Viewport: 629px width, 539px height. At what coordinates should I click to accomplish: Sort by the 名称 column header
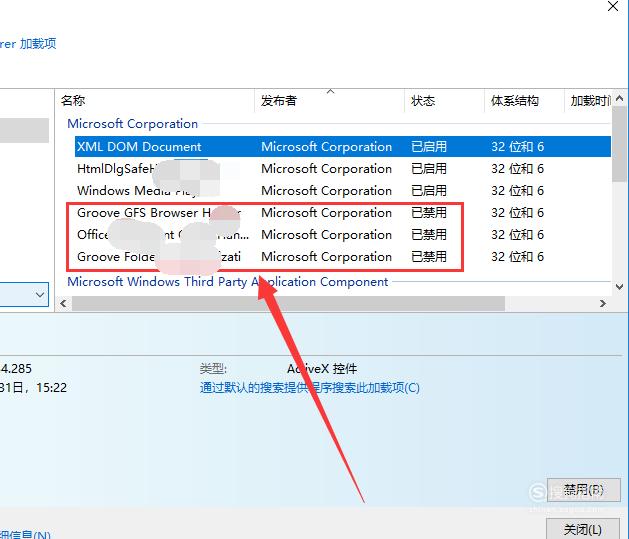[x=154, y=101]
